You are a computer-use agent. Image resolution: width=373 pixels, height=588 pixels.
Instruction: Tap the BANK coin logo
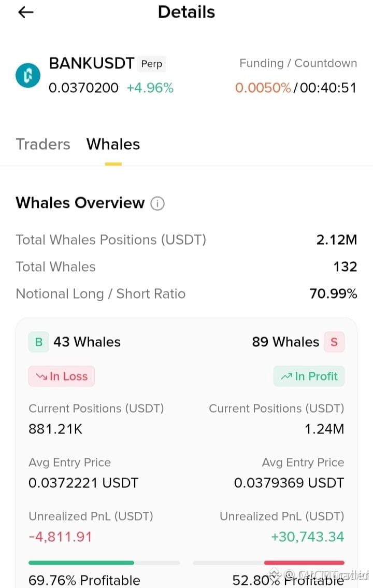28,75
